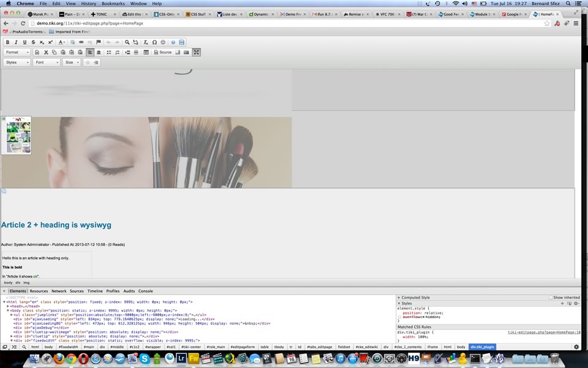Screen dimensions: 588x368
Task: Select div.tiki_plugin breadcrumb
Action: click(x=482, y=347)
